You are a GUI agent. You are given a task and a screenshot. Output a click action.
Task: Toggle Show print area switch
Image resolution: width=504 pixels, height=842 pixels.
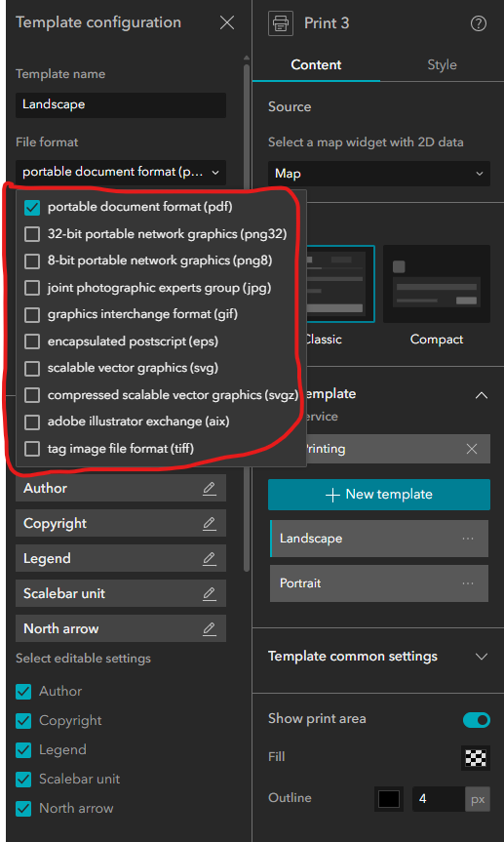[477, 720]
